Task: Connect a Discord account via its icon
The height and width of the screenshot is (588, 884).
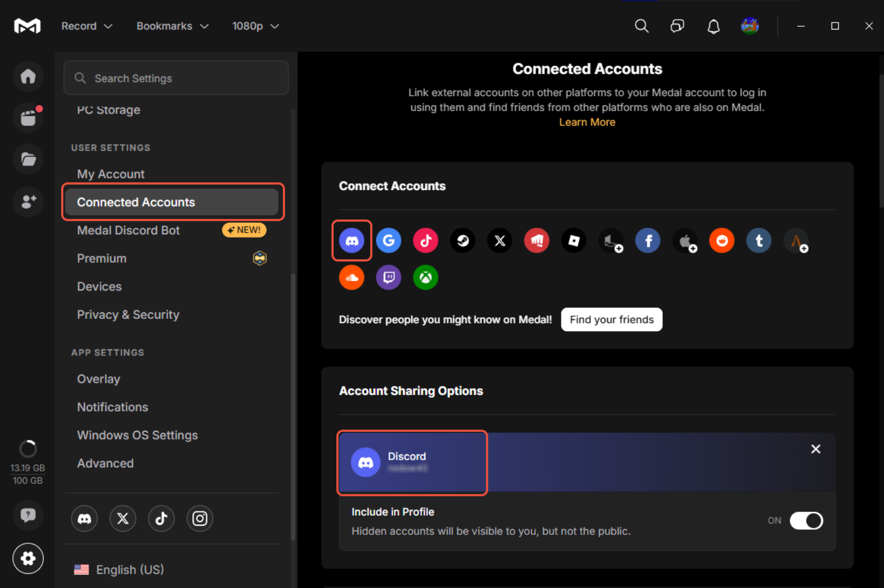Action: 352,240
